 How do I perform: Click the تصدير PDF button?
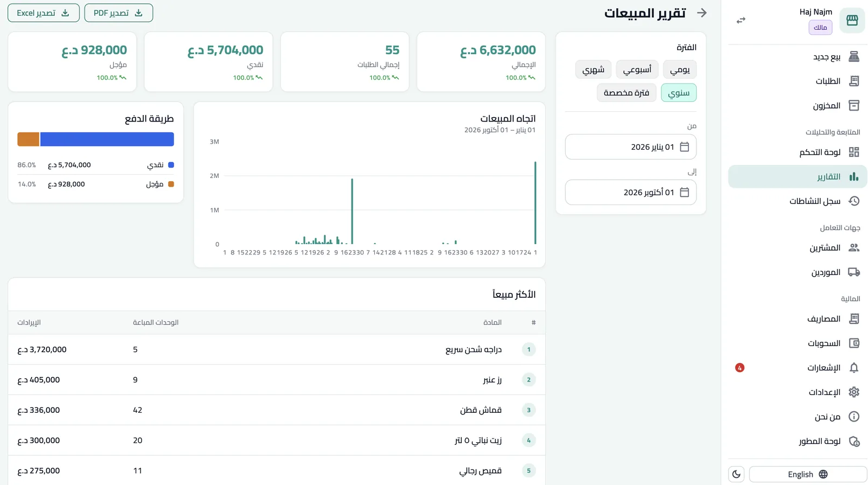point(118,13)
